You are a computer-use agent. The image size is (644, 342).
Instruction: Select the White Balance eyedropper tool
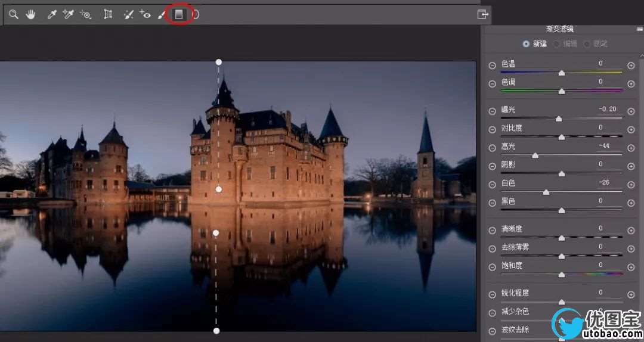tap(52, 15)
